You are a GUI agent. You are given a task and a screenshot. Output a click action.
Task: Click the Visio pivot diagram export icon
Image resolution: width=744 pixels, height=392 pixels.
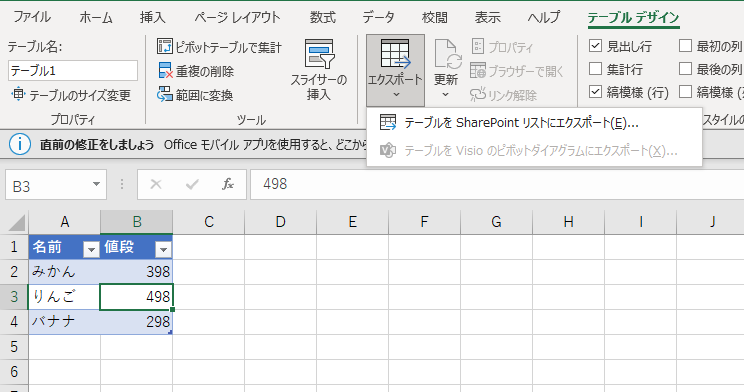pos(388,150)
